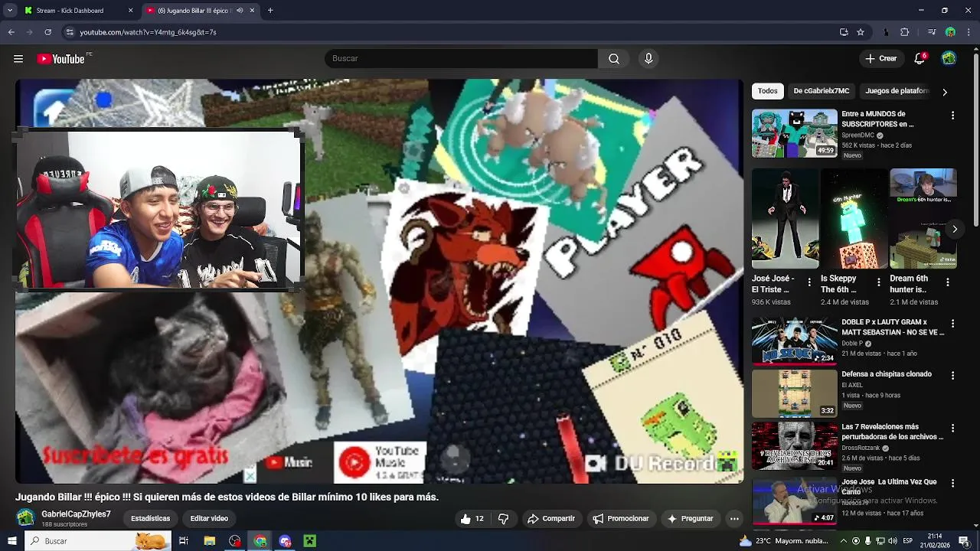Open Task View on the taskbar
This screenshot has width=980, height=551.
pyautogui.click(x=184, y=541)
